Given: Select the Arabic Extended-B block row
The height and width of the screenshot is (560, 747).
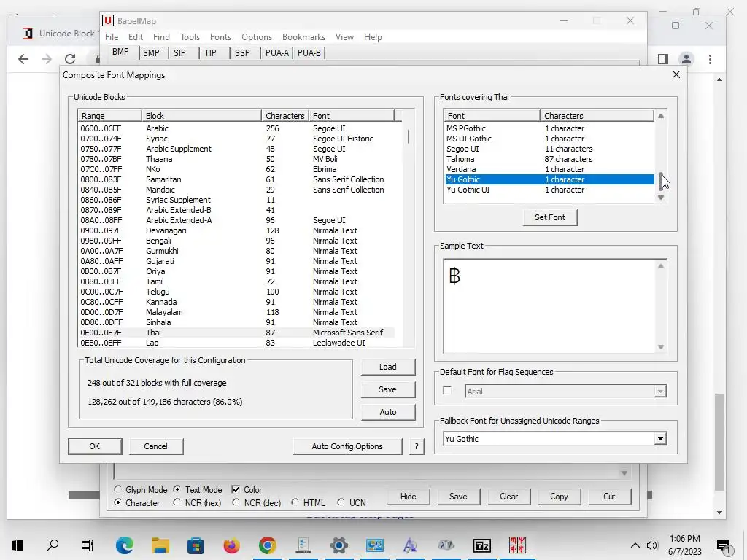Looking at the screenshot, I should (x=236, y=210).
